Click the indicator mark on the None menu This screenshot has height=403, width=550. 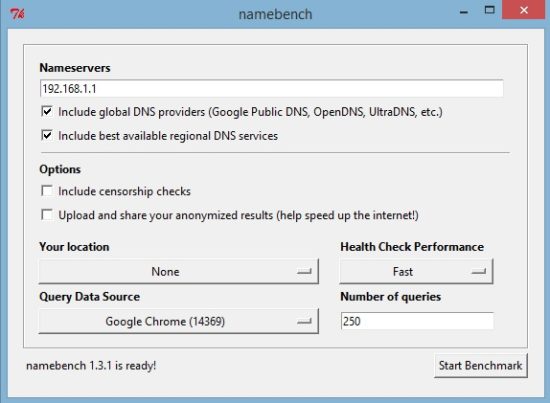coord(304,271)
